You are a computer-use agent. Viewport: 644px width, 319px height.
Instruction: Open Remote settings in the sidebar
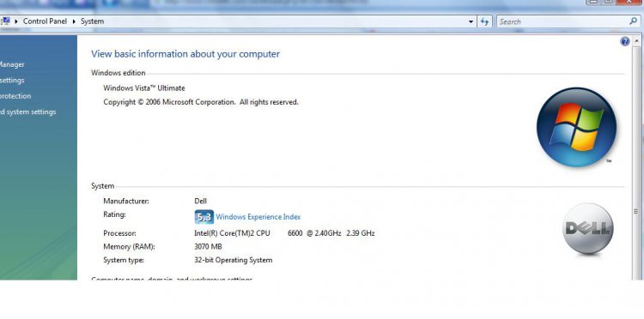tap(11, 81)
